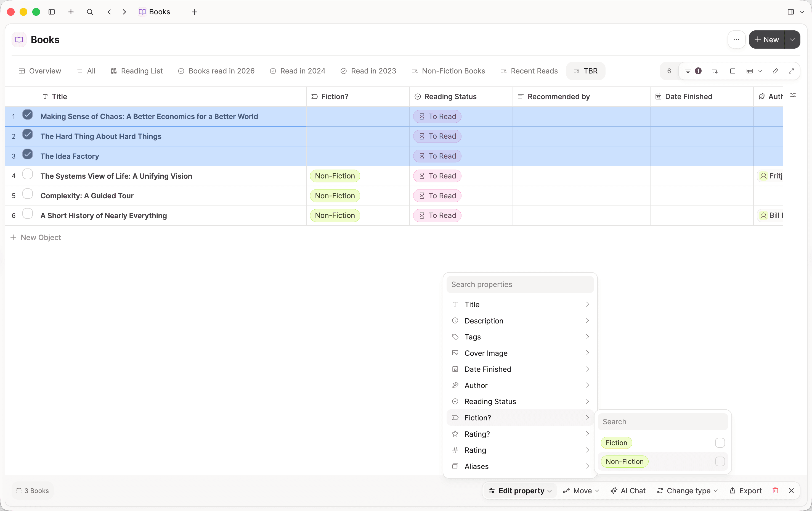Select Complexity: A Guided Tour checkbox
Viewport: 812px width, 511px height.
coord(27,194)
